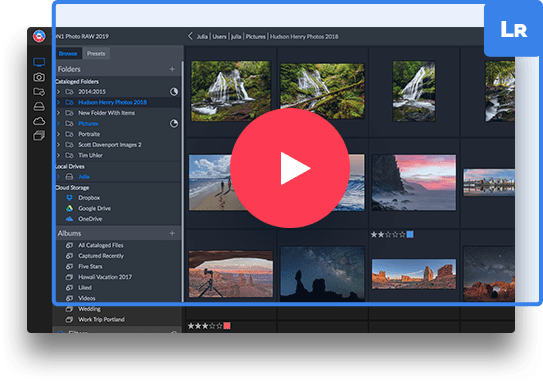Open OneDrive cloud storage
Screen dimensions: 543x381
pyautogui.click(x=90, y=219)
